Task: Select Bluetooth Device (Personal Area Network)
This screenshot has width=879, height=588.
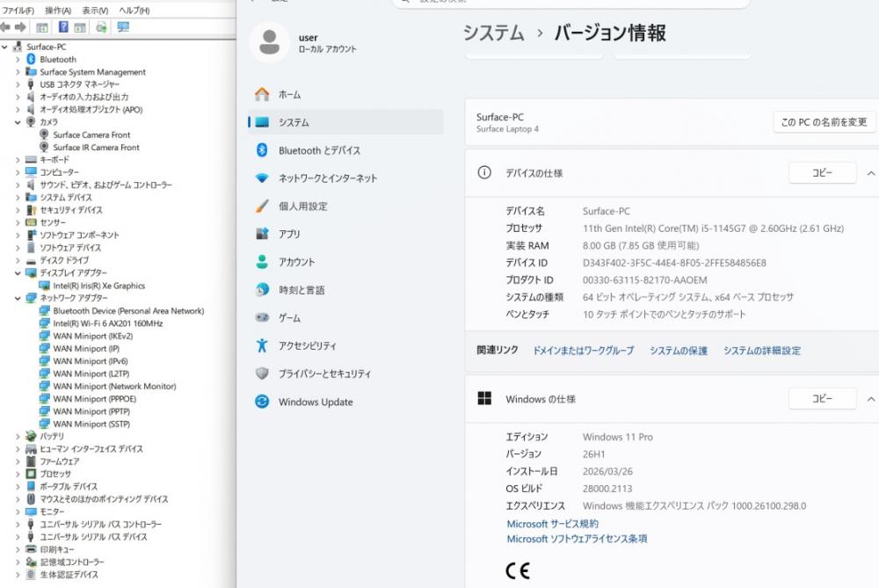Action: [x=128, y=310]
